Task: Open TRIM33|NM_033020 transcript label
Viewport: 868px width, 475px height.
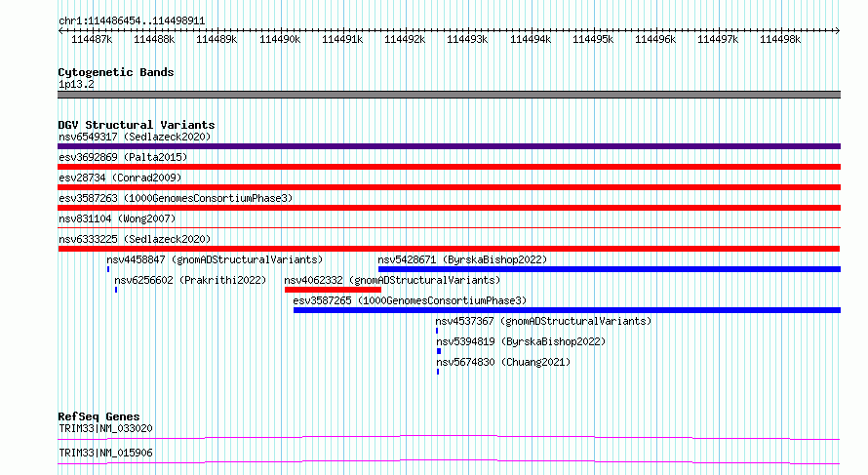Action: pyautogui.click(x=105, y=428)
